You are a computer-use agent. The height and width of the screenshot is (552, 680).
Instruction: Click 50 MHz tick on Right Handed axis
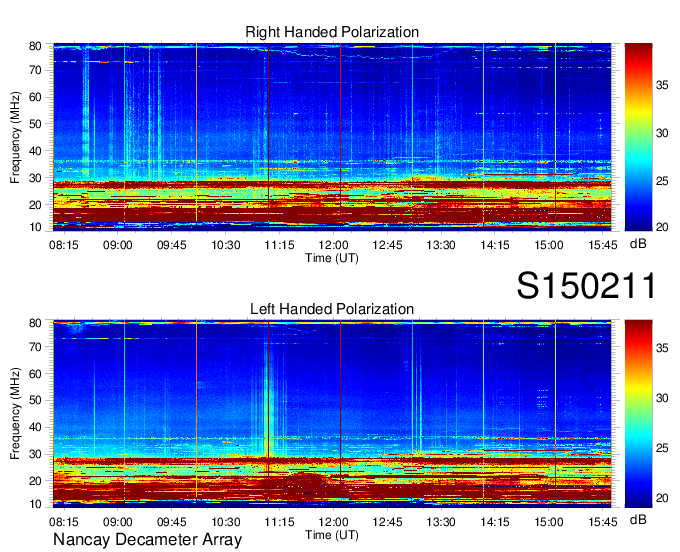click(x=35, y=124)
